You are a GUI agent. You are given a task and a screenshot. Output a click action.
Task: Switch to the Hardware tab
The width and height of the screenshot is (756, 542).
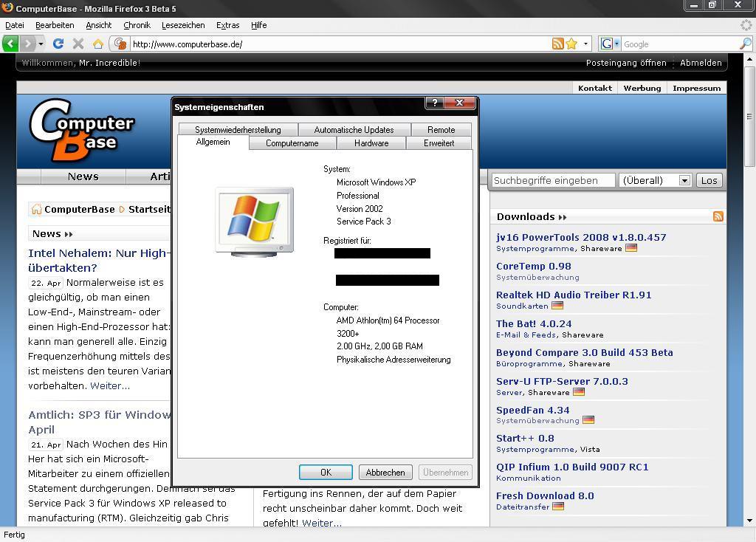click(x=371, y=143)
